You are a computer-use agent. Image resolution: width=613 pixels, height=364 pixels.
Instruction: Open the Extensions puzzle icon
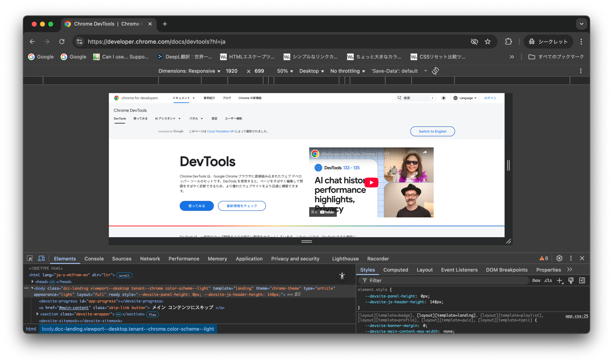(x=508, y=42)
